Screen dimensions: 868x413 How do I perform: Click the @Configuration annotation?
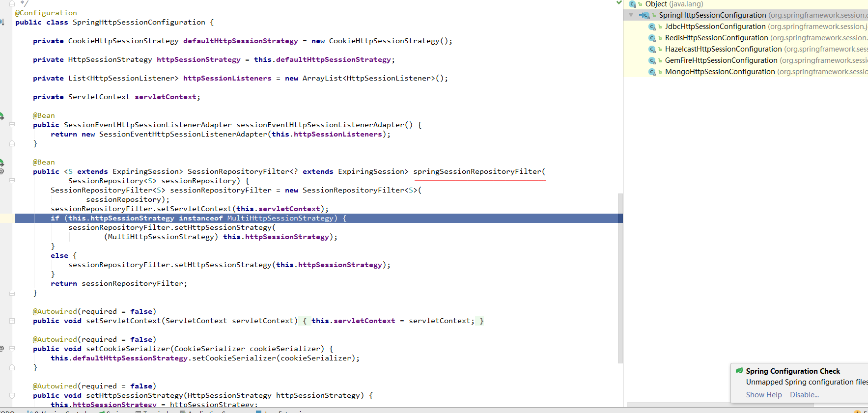pos(46,13)
